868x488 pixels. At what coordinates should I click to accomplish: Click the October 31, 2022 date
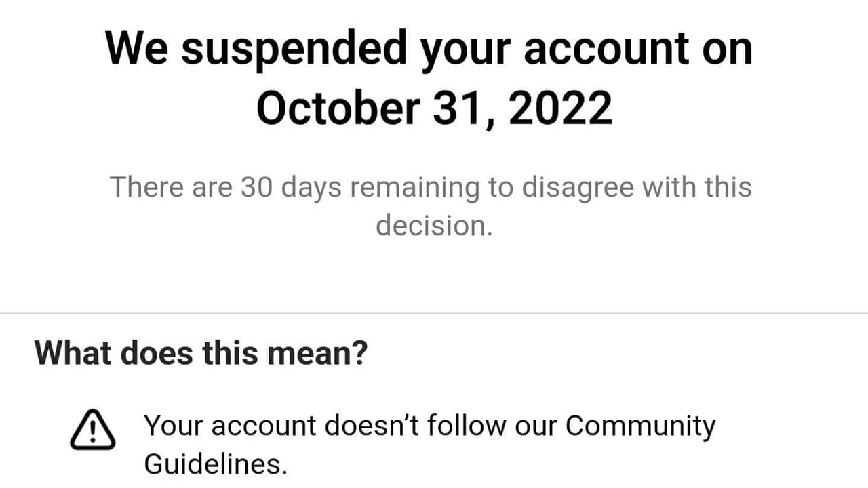point(434,108)
